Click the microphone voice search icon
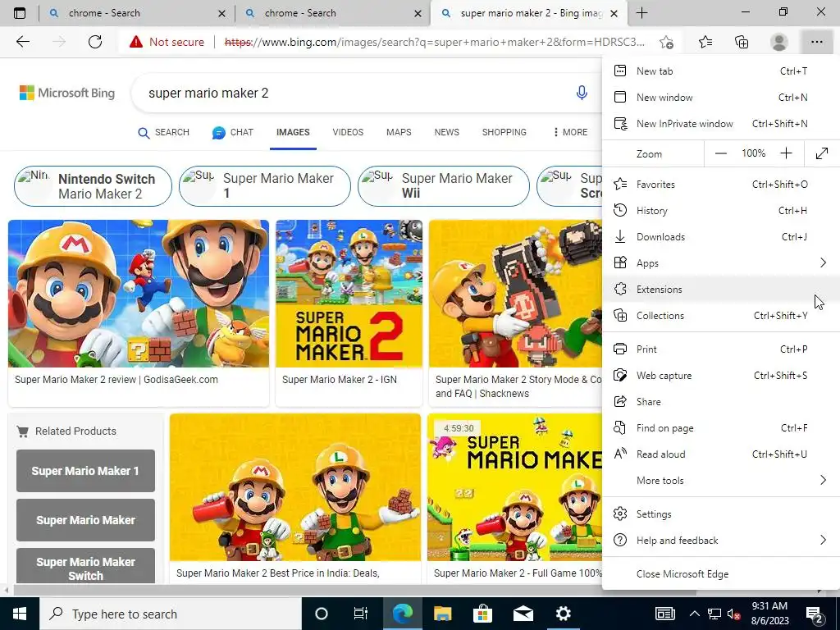The width and height of the screenshot is (840, 630). click(x=582, y=93)
